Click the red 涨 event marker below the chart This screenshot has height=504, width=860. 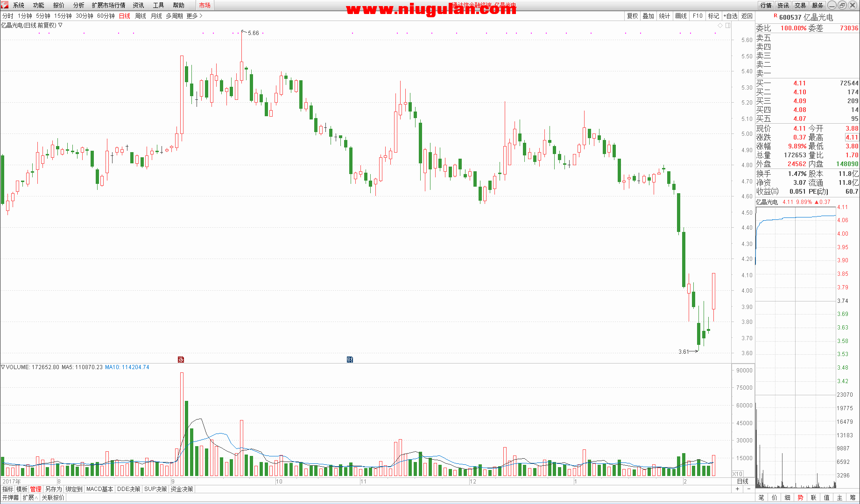click(x=181, y=359)
